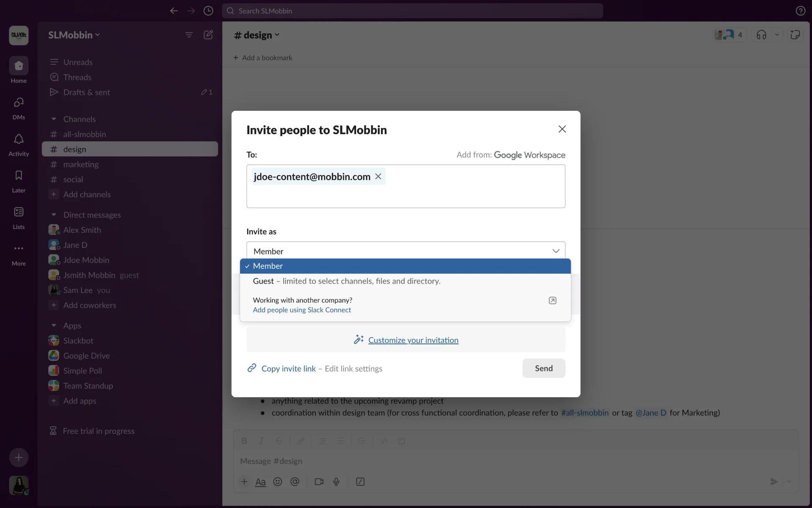Choose the Member option in dropdown

(x=268, y=266)
